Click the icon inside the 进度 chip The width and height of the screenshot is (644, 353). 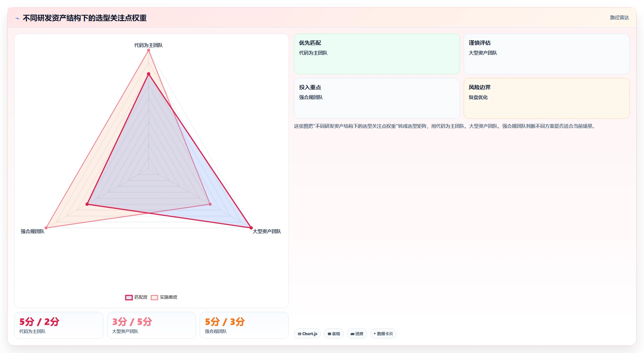point(352,334)
